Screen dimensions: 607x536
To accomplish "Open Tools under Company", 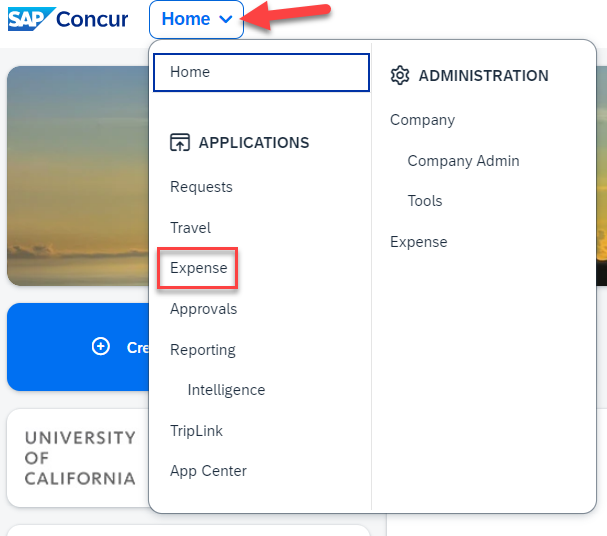I will click(x=424, y=201).
